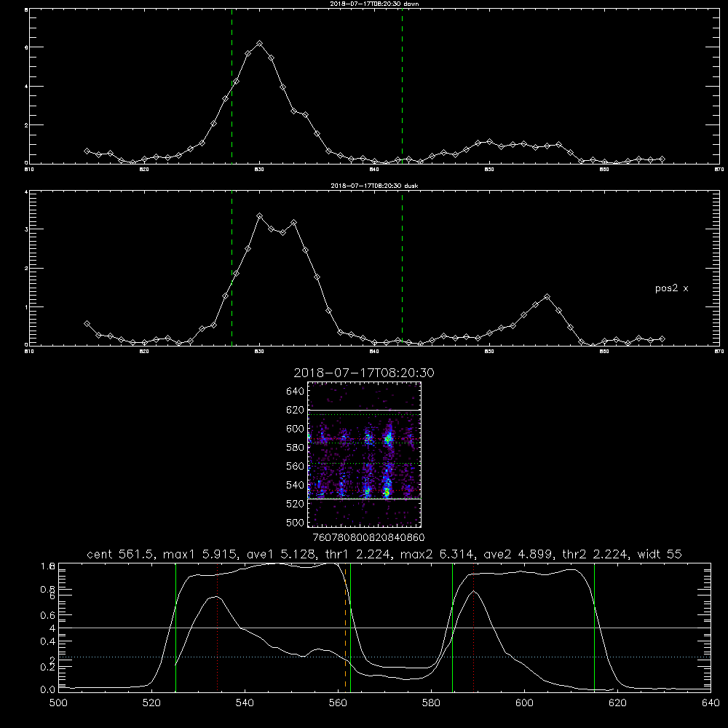The height and width of the screenshot is (728, 728).
Task: Click the timestamp title above the spectral image
Action: [364, 373]
